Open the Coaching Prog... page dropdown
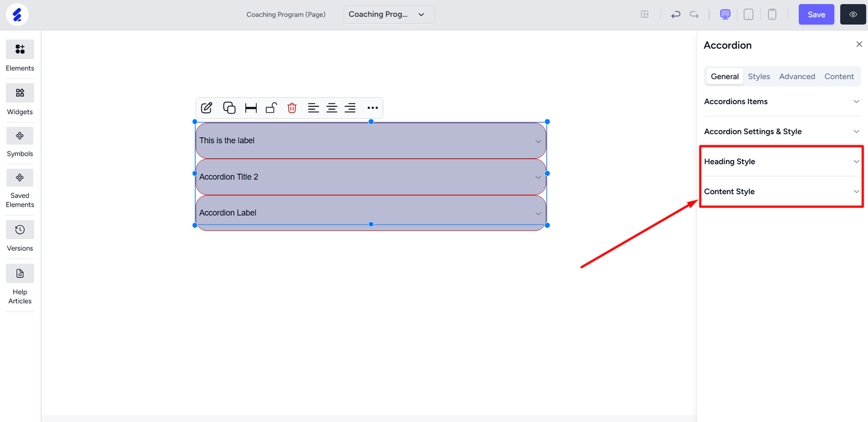Image resolution: width=868 pixels, height=422 pixels. (388, 15)
